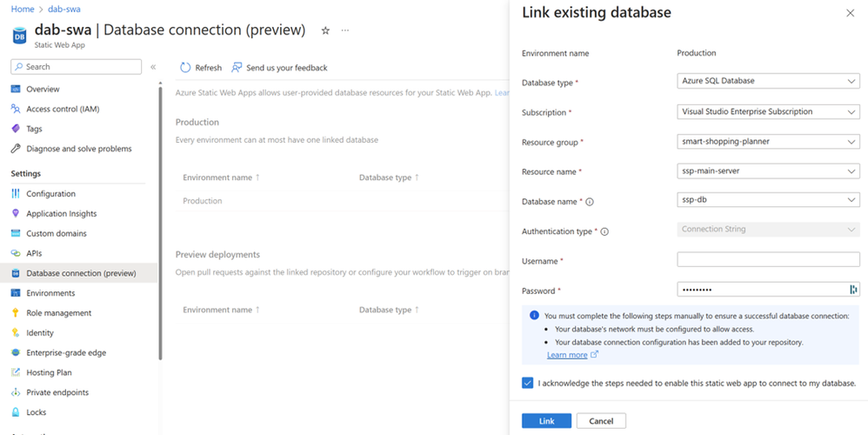Favorite the page with the star icon

click(x=325, y=30)
